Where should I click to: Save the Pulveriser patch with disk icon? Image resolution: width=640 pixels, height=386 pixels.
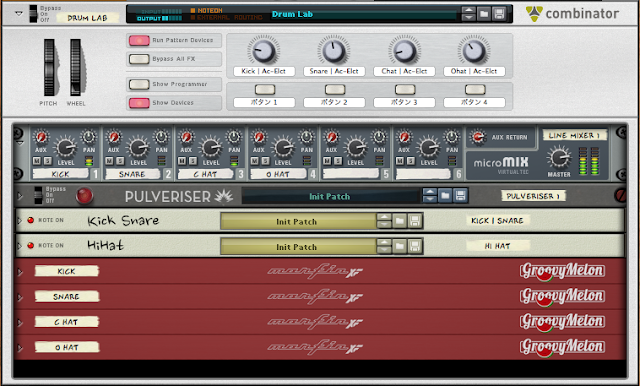(x=460, y=196)
